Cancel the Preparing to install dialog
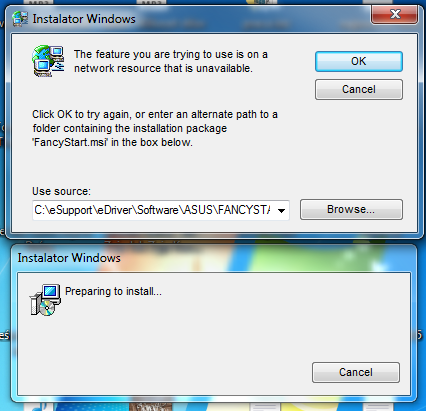This screenshot has height=411, width=426. [x=356, y=372]
